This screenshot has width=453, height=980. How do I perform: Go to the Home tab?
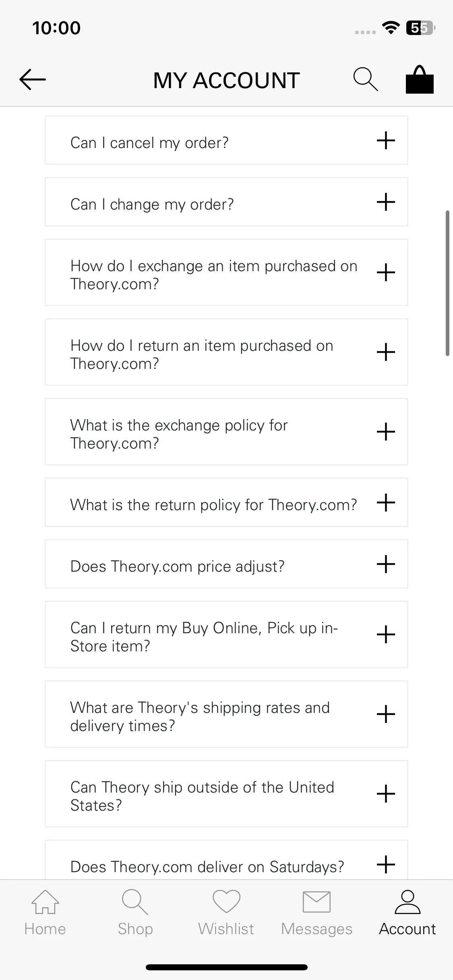(x=45, y=913)
